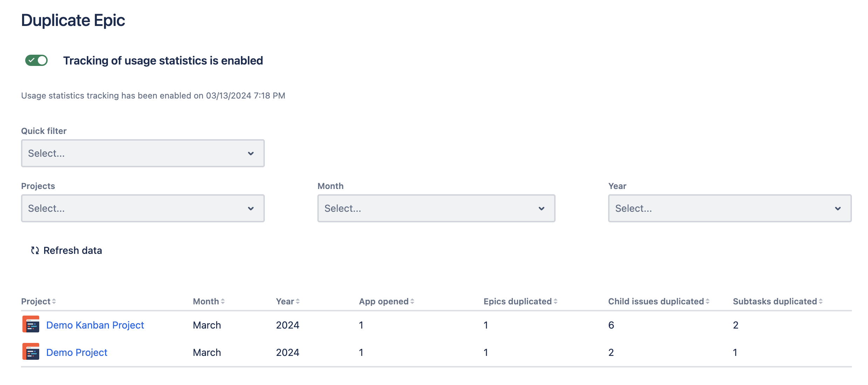Sort by App opened sort icon
This screenshot has width=868, height=385.
coord(412,302)
